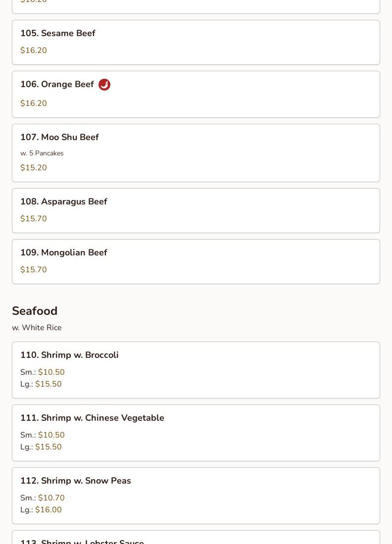Select 111. Shrimp w. Chinese Vegetable
Image resolution: width=392 pixels, height=544 pixels.
coord(92,418)
